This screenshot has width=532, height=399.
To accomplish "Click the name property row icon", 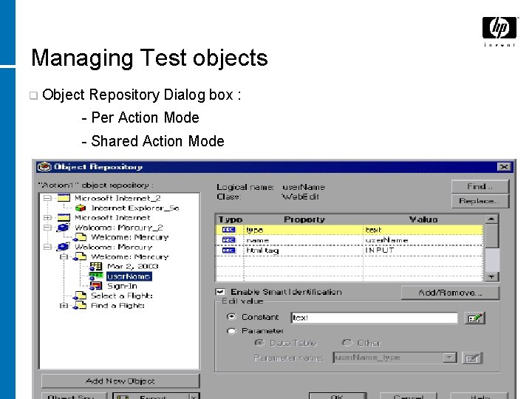I will [228, 240].
